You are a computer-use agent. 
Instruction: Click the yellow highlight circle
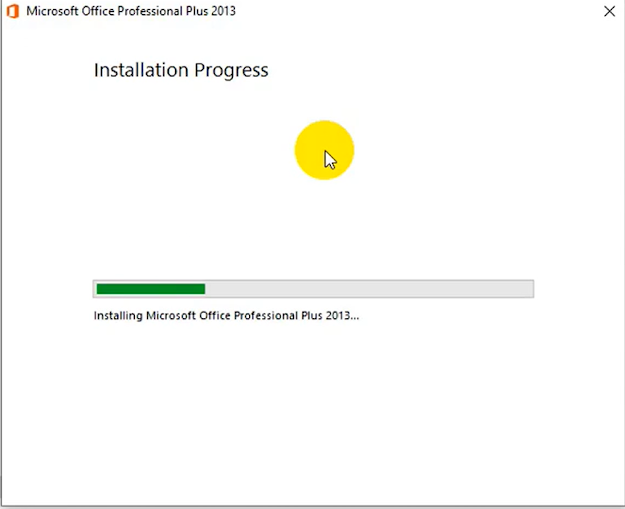(x=310, y=140)
